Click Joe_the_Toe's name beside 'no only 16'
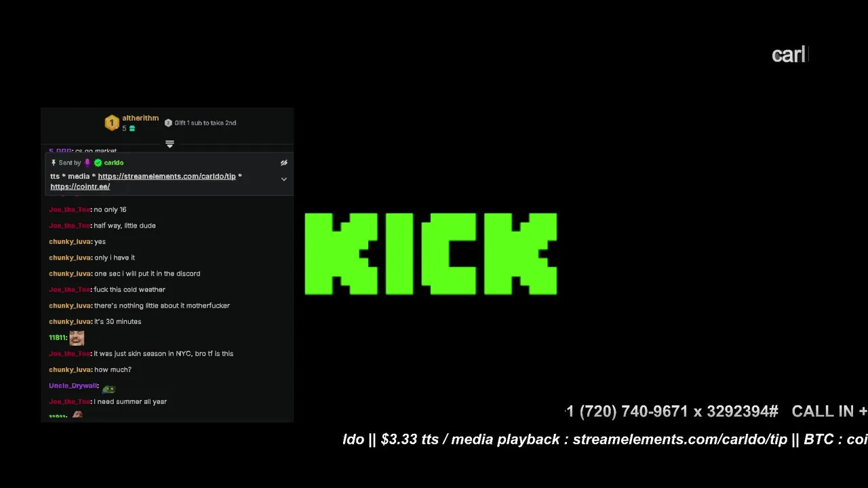The image size is (868, 488). [70, 209]
